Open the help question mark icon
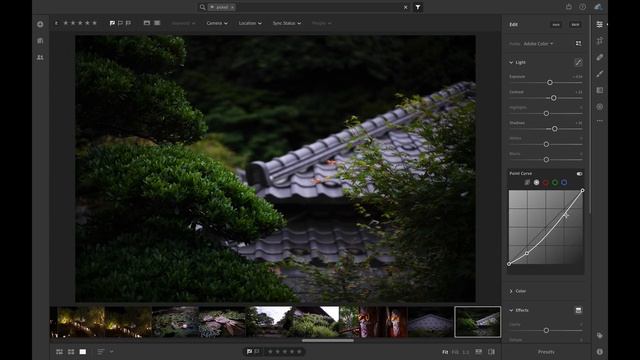This screenshot has width=640, height=360. 582,7
